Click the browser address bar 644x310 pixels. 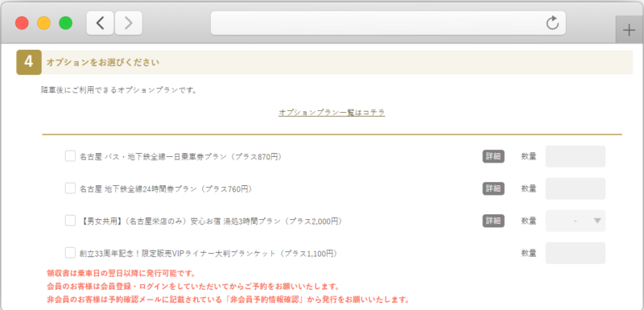pyautogui.click(x=388, y=23)
